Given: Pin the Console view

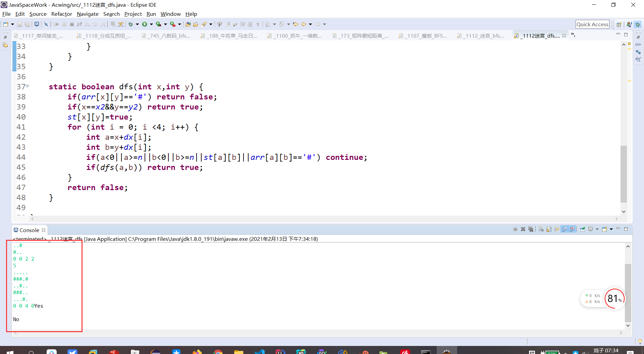Looking at the screenshot, I should 583,229.
